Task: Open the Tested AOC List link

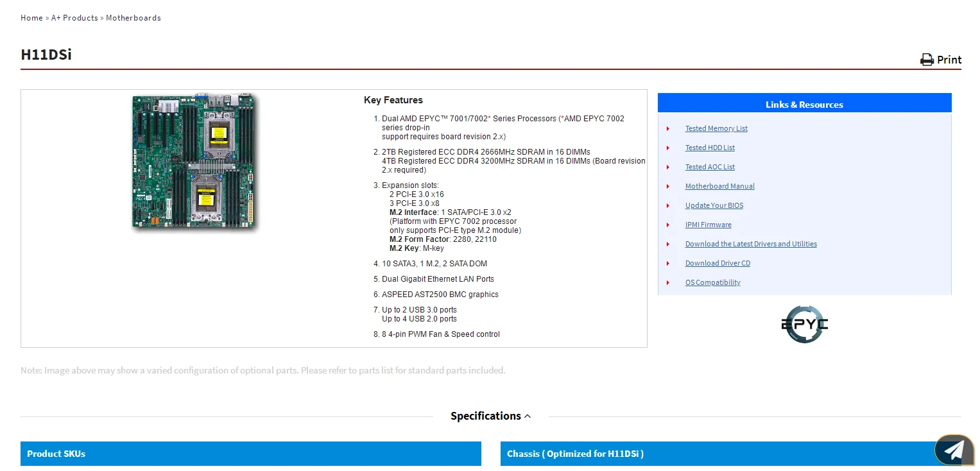Action: click(710, 167)
